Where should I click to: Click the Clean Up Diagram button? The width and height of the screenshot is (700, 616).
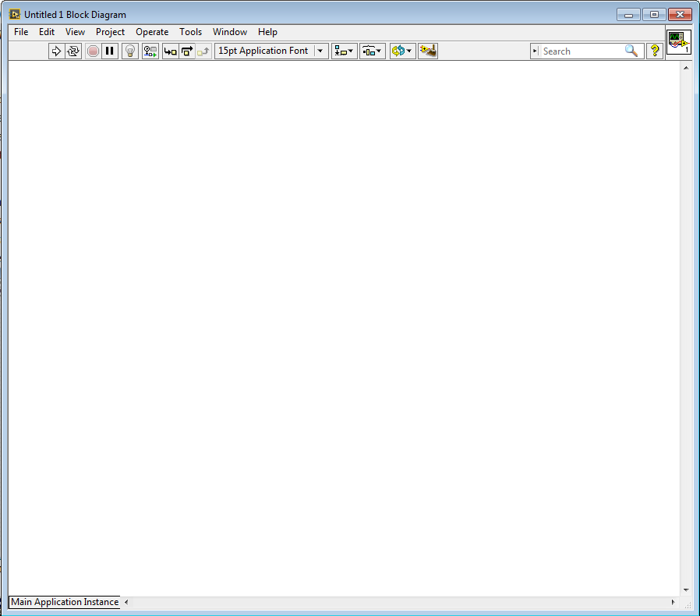(428, 51)
